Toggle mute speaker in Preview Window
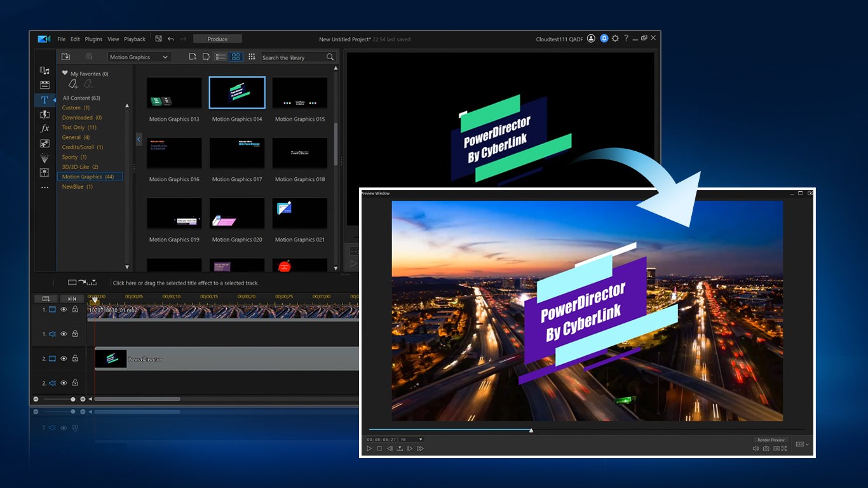This screenshot has width=868, height=488. (x=756, y=449)
